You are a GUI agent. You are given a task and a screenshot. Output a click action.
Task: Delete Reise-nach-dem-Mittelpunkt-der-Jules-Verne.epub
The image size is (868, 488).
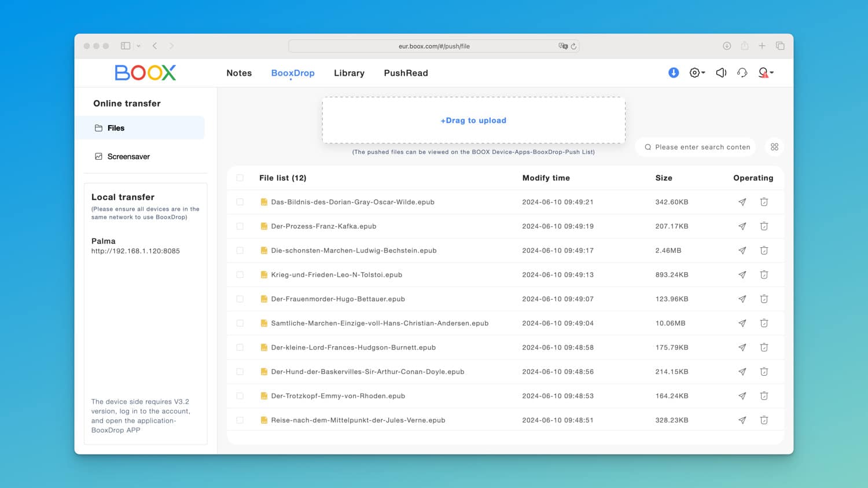click(764, 420)
